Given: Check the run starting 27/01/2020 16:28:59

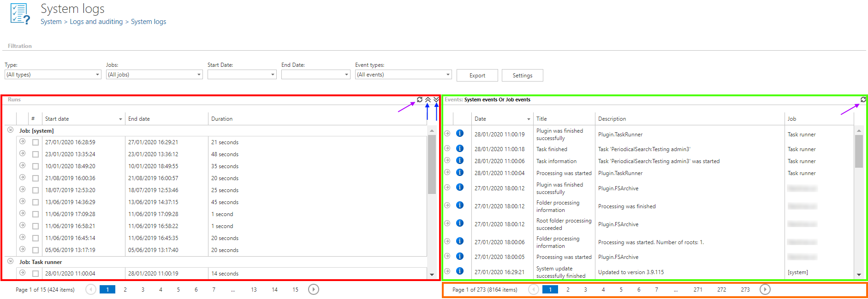Looking at the screenshot, I should click(36, 142).
